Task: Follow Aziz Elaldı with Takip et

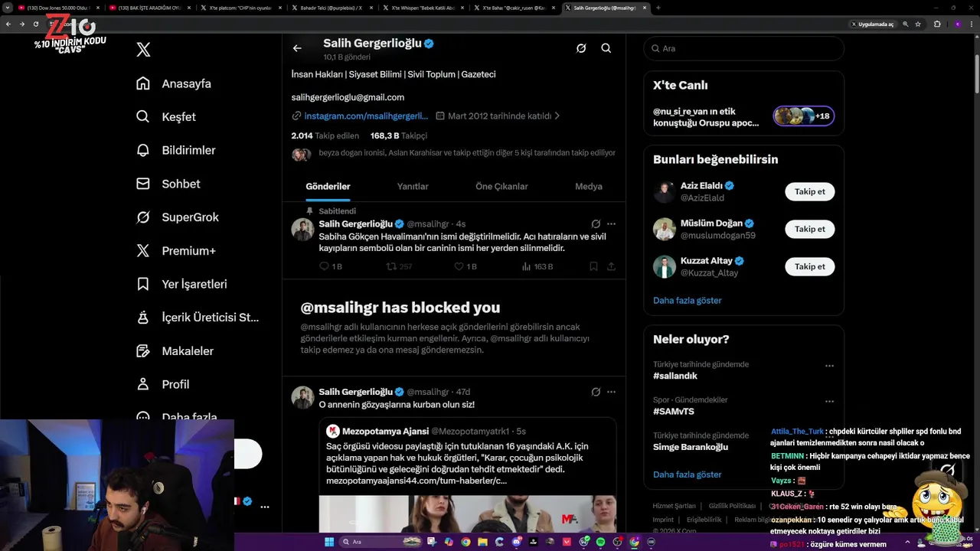Action: [x=809, y=191]
